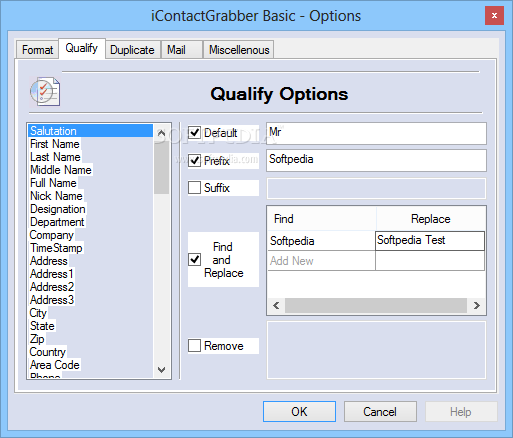Toggle the Default checkbox
This screenshot has width=513, height=438.
[194, 133]
